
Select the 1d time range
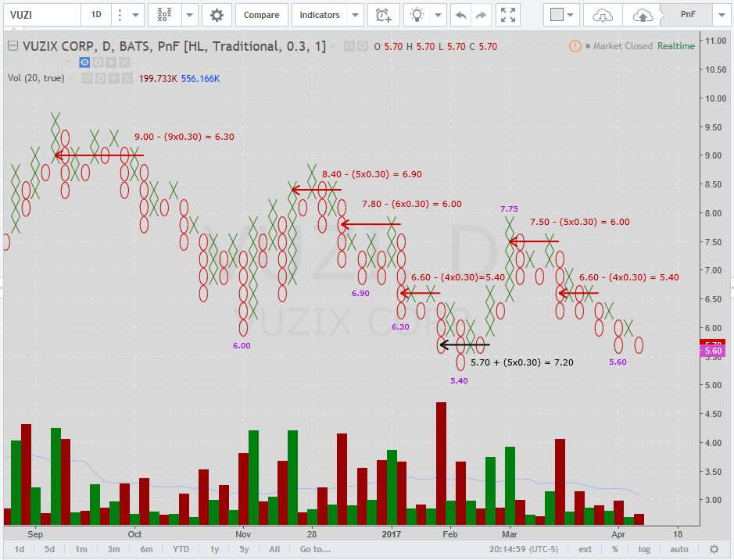pos(20,549)
